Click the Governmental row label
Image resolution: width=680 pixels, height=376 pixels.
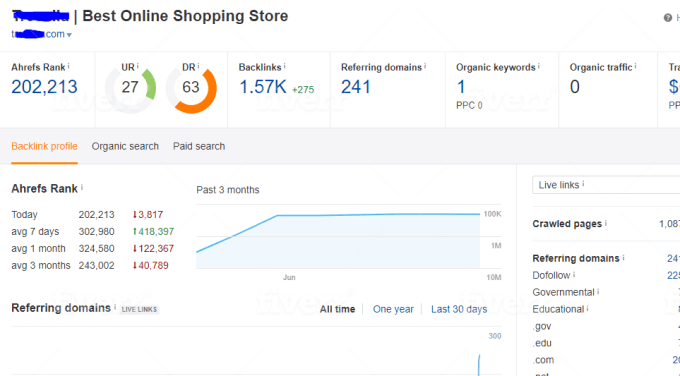click(563, 292)
